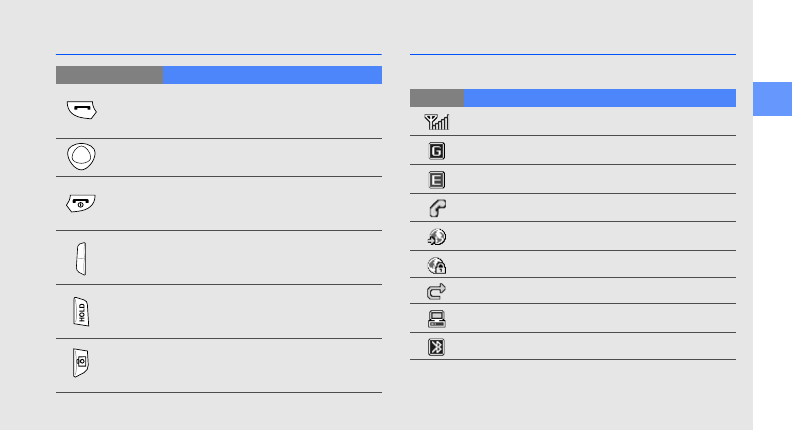Click the round navigation key icon
The height and width of the screenshot is (430, 792).
click(x=81, y=157)
